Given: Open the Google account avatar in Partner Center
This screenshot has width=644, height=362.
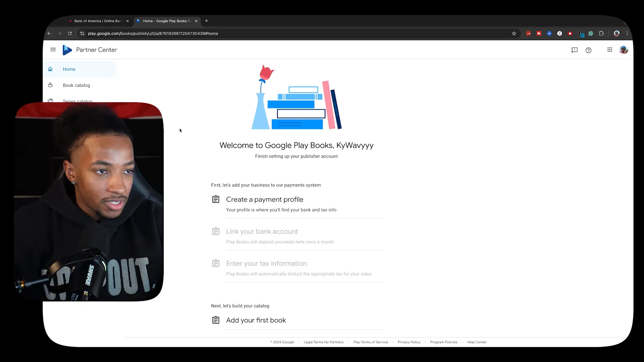Looking at the screenshot, I should (x=624, y=50).
